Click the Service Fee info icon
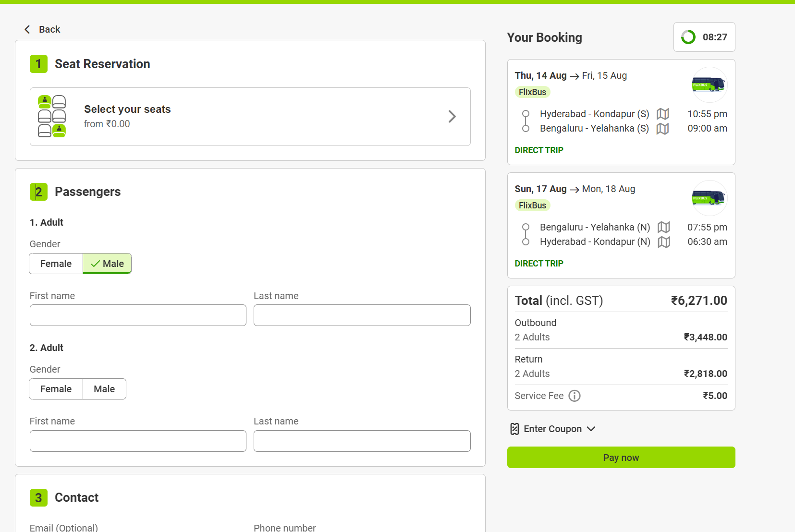Image resolution: width=795 pixels, height=532 pixels. (575, 396)
